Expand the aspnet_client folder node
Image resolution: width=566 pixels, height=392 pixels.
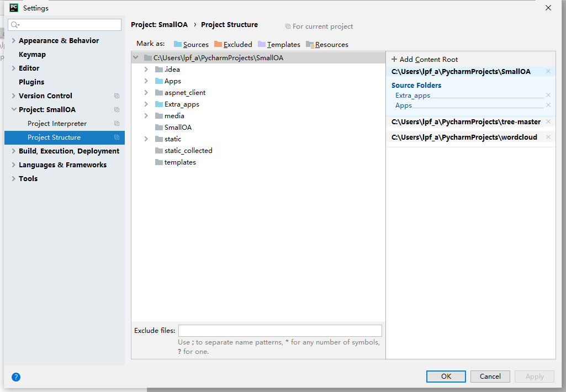click(146, 92)
